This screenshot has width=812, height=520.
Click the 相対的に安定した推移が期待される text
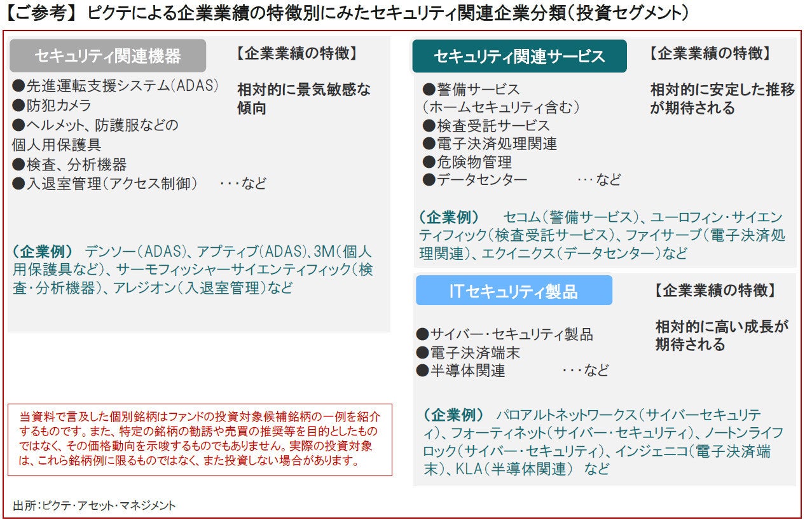coord(722,99)
